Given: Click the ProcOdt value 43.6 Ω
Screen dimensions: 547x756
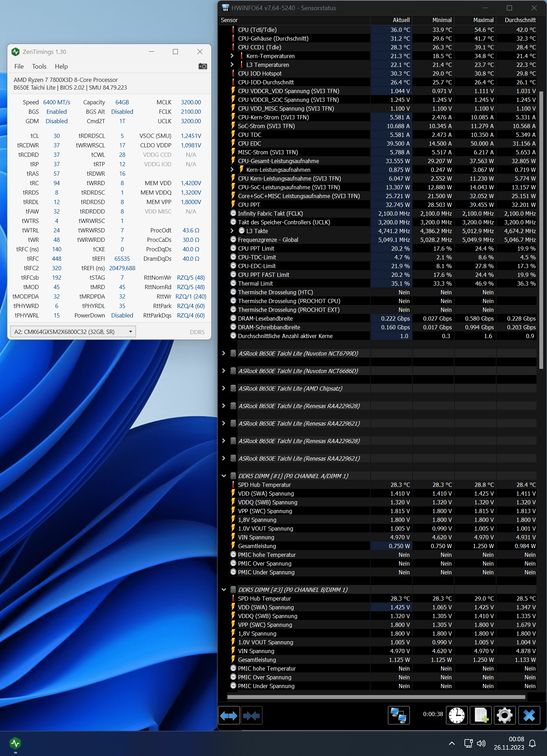Looking at the screenshot, I should pyautogui.click(x=191, y=230).
